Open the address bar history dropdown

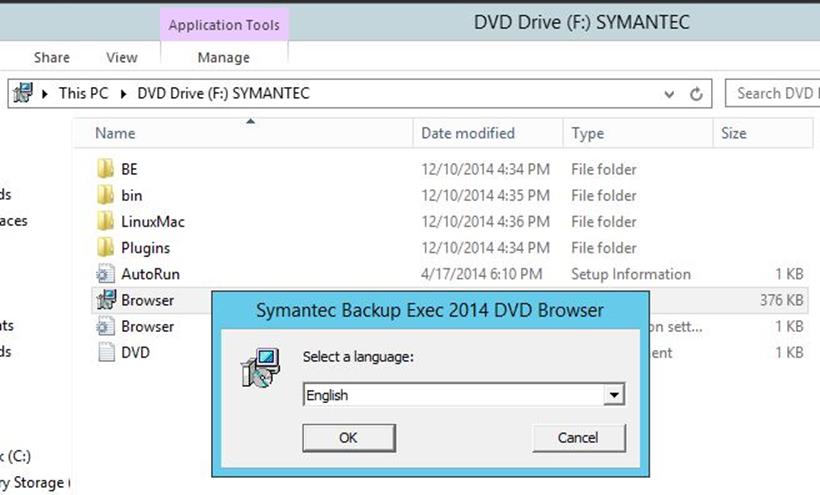[x=669, y=94]
